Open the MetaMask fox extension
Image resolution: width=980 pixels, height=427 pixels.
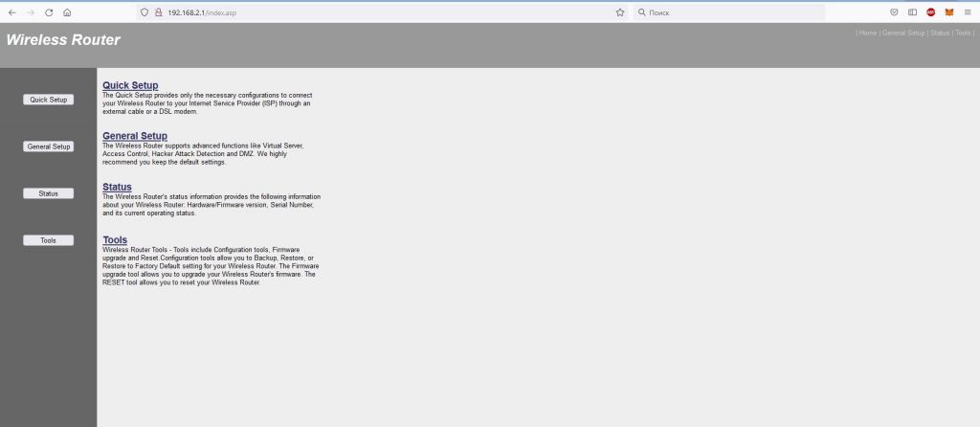click(x=948, y=12)
